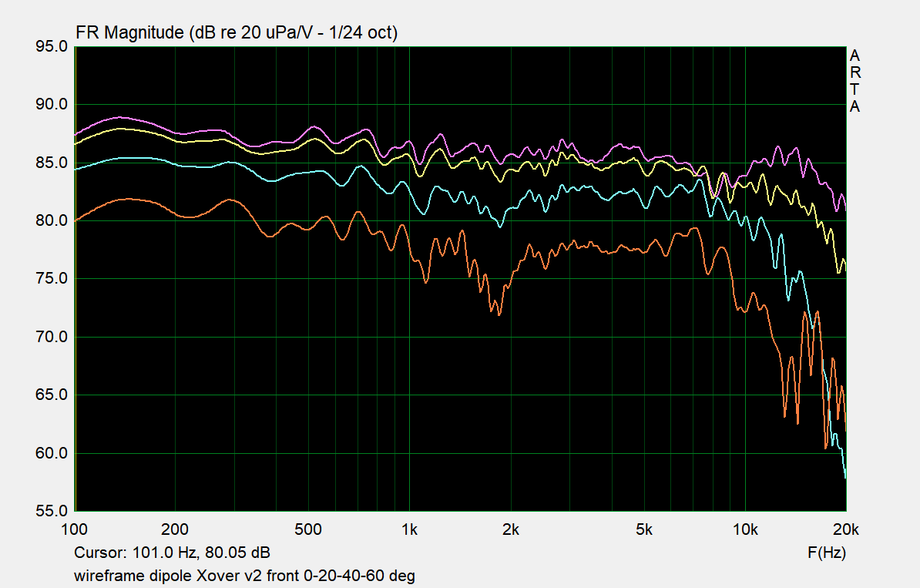Click the 70.0 y-axis value

coord(52,337)
